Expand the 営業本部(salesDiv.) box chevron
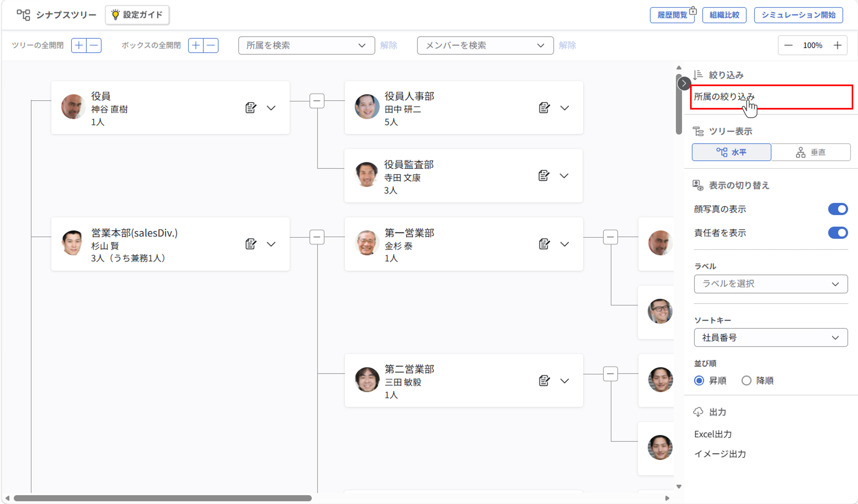Screen dimensions: 858x504 (271, 244)
